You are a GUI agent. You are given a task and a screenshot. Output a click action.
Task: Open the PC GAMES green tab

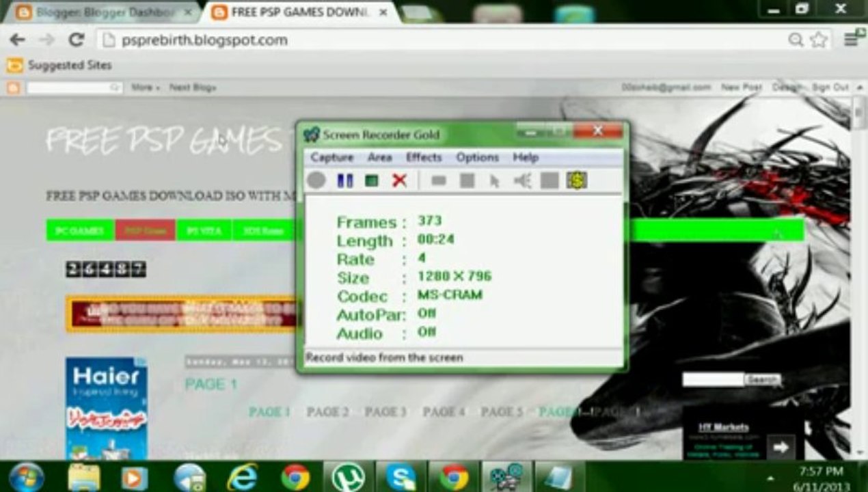[x=80, y=230]
